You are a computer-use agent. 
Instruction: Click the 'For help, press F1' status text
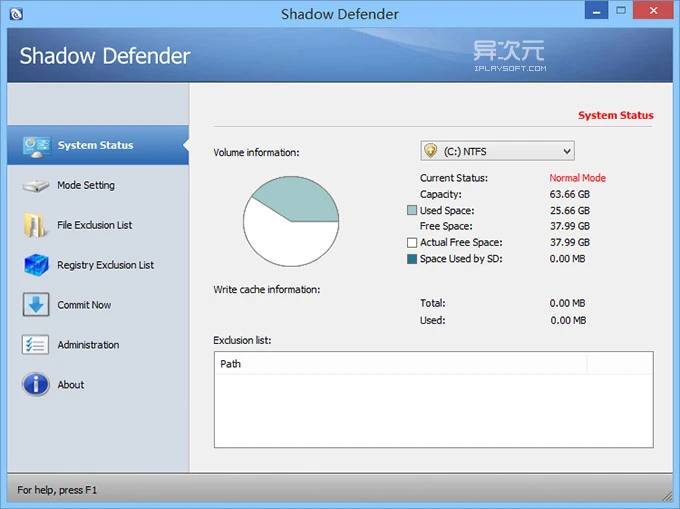pyautogui.click(x=57, y=490)
